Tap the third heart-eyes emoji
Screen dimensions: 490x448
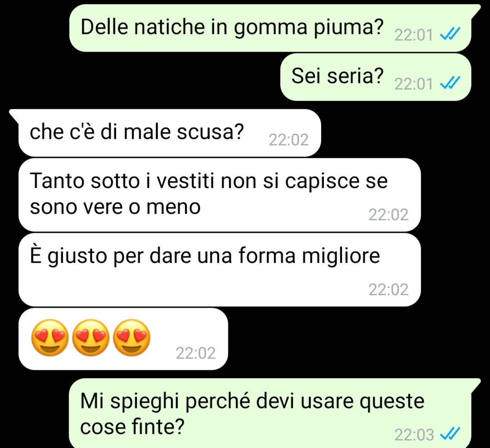[x=132, y=338]
